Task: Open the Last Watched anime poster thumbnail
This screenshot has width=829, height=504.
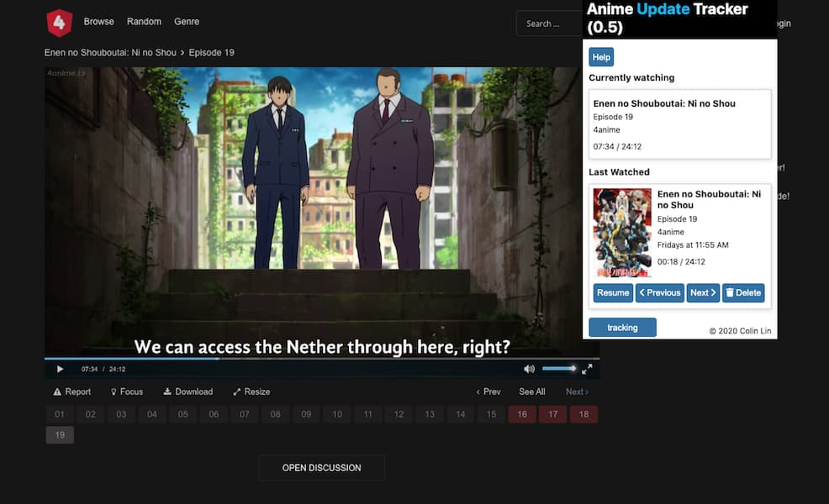Action: [622, 233]
